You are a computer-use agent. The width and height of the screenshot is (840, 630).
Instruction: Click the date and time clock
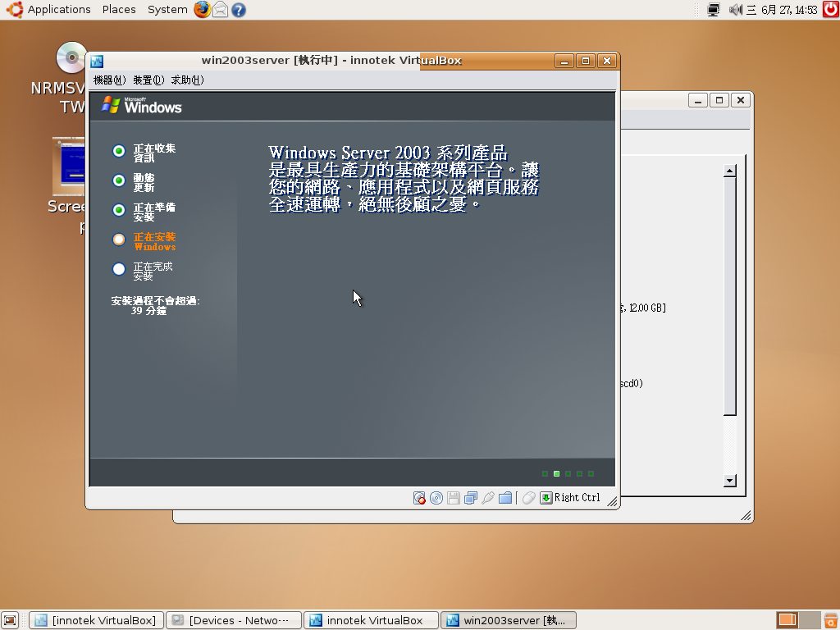click(x=782, y=10)
